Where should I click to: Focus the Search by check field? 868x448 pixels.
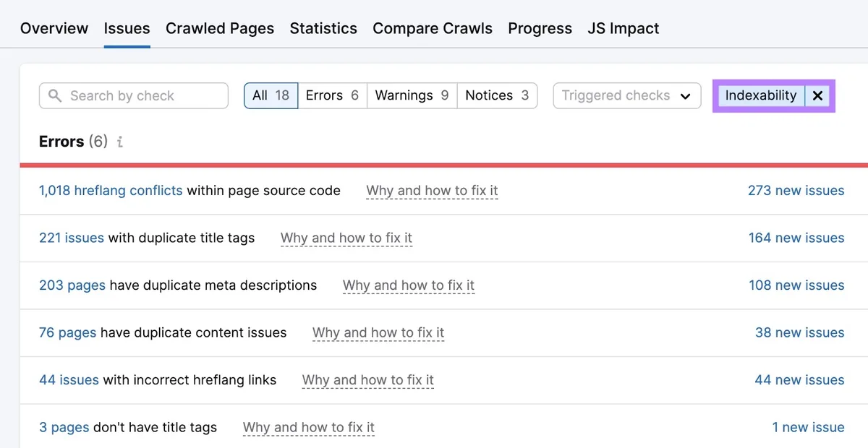(134, 95)
